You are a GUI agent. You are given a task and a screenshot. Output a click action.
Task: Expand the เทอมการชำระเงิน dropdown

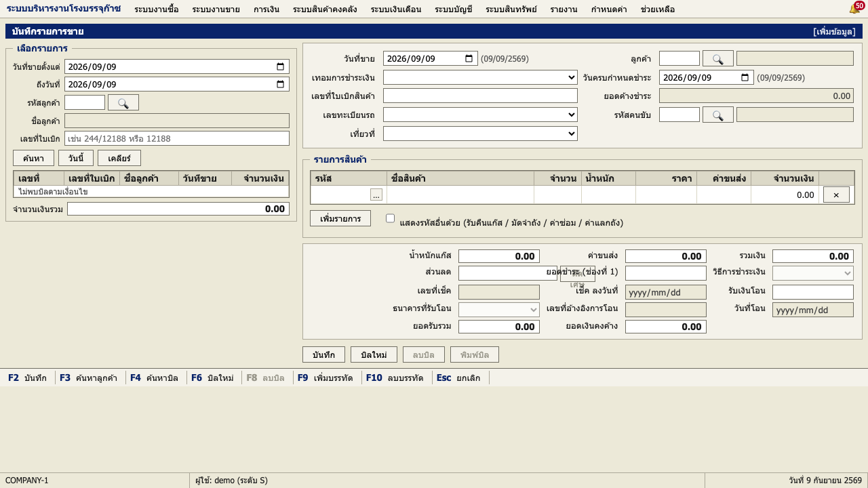pyautogui.click(x=480, y=77)
